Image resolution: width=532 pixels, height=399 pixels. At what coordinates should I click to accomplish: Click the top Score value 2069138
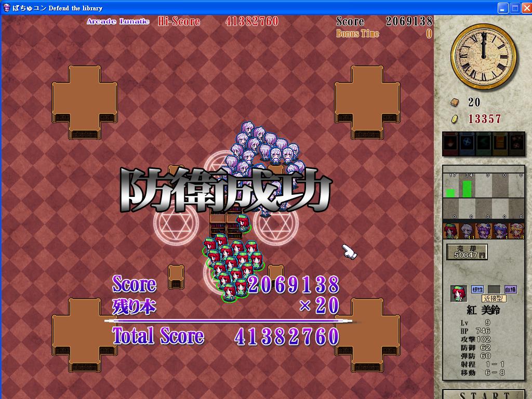pyautogui.click(x=409, y=21)
